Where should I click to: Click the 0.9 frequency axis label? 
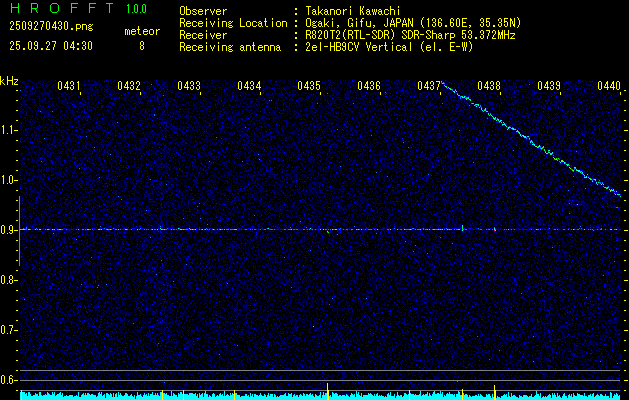(x=8, y=230)
